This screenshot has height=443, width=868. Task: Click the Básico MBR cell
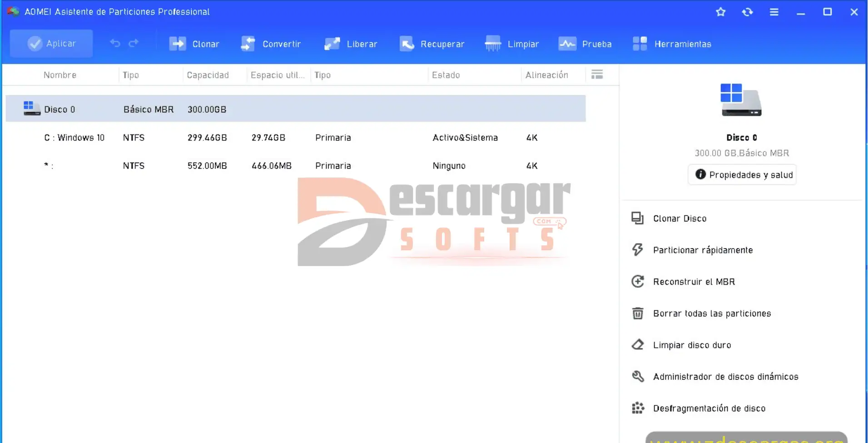click(148, 109)
